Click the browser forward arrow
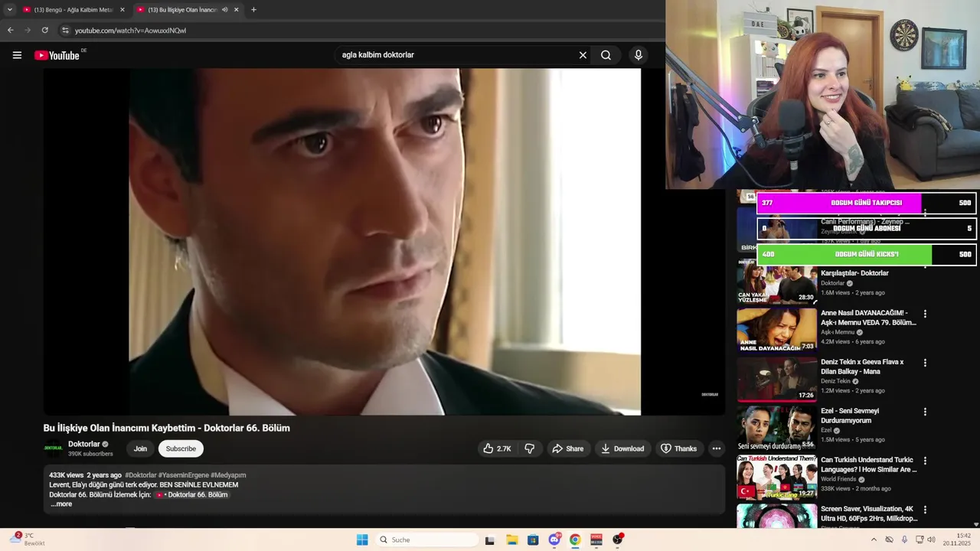The image size is (980, 551). (x=28, y=30)
